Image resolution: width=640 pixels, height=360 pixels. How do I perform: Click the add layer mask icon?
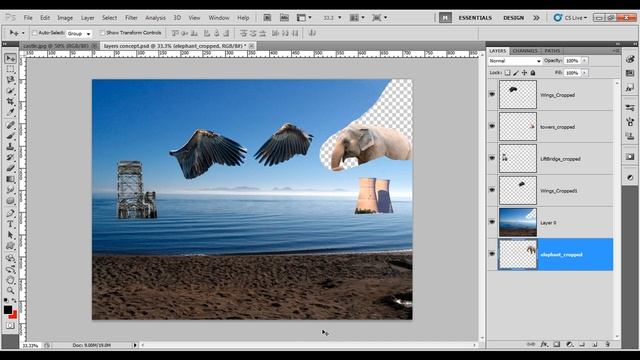point(556,344)
